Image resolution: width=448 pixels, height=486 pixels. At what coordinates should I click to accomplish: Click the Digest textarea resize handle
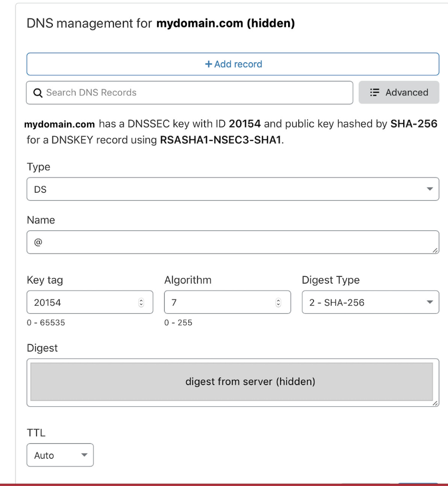point(435,403)
